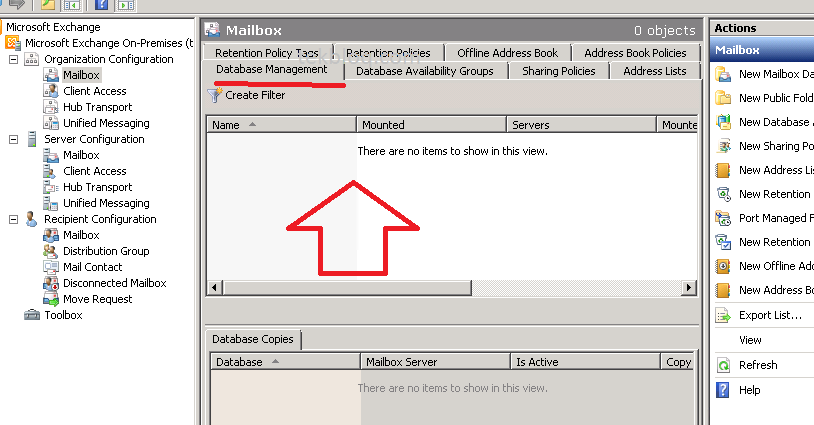Image resolution: width=814 pixels, height=425 pixels.
Task: Sort by the Servers column header
Action: pos(581,125)
